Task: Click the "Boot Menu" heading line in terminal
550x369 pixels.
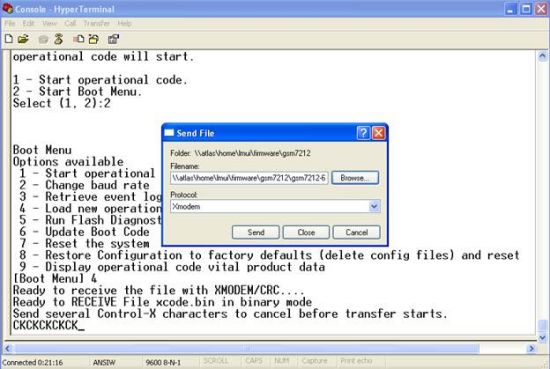Action: 42,150
